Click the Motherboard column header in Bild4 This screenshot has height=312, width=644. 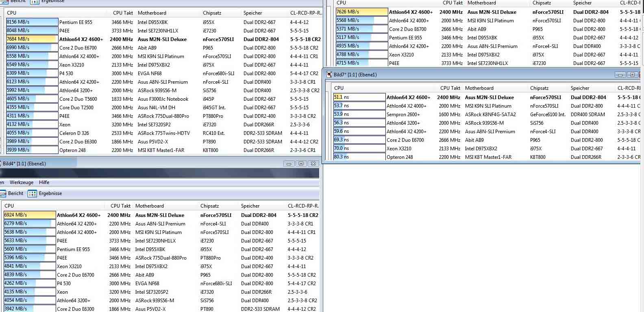click(149, 206)
